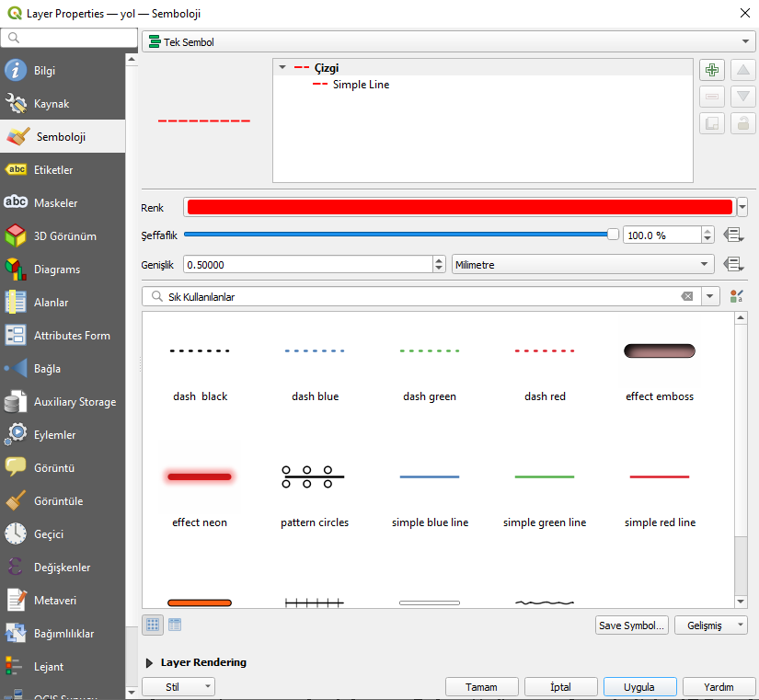The height and width of the screenshot is (700, 759).
Task: Click the sidebar search field
Action: tap(69, 38)
